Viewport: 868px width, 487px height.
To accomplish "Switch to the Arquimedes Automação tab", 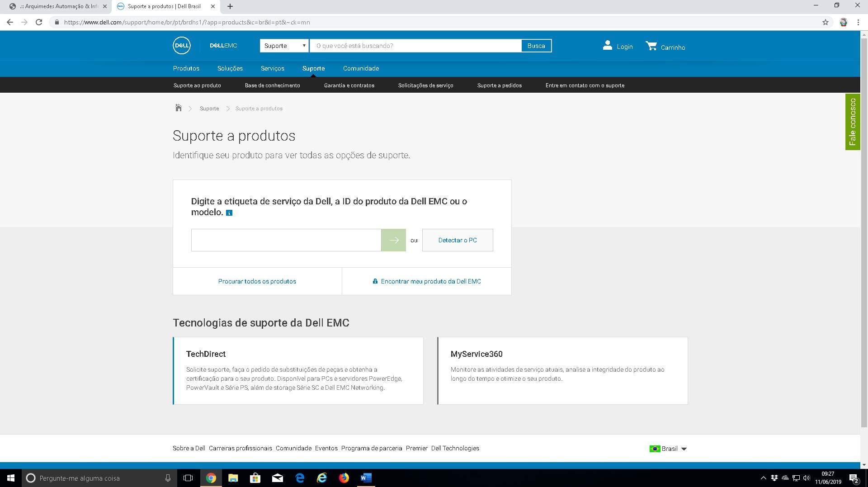I will (59, 6).
